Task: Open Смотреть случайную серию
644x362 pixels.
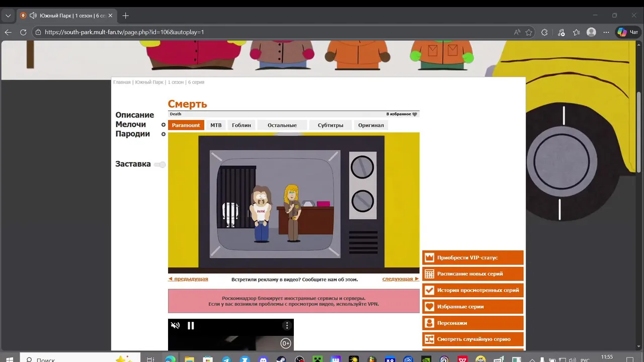Action: click(473, 339)
